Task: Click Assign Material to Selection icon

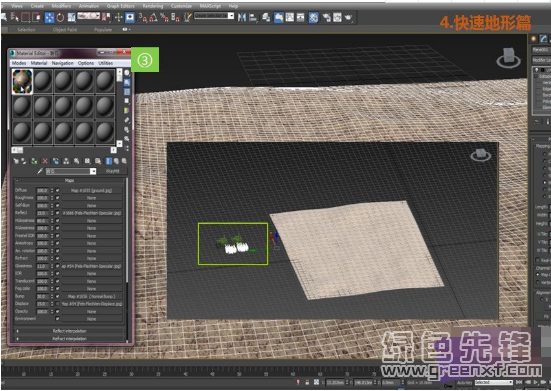Action: click(34, 161)
